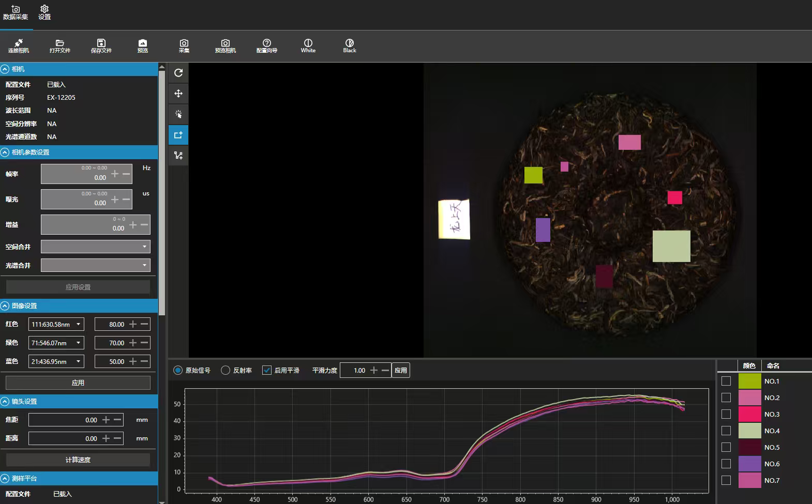Select the pan/move image tool
Viewport: 812px width, 504px height.
coord(178,94)
